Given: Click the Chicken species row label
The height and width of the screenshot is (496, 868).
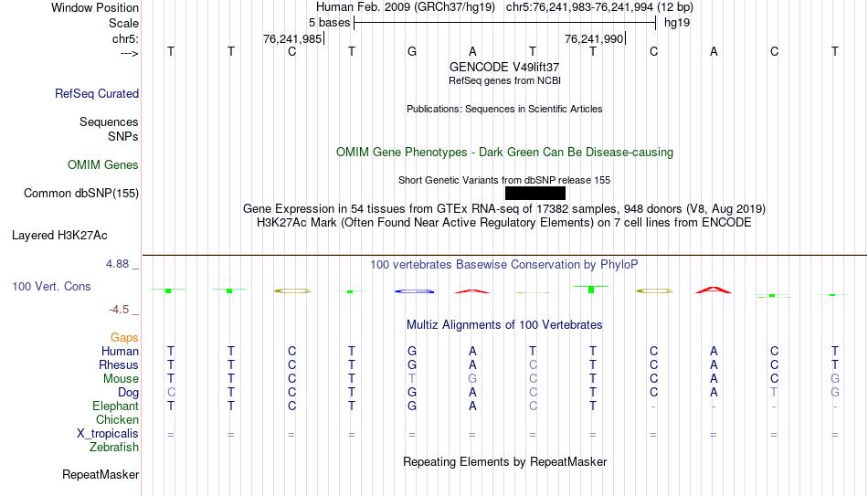Looking at the screenshot, I should click(117, 419).
